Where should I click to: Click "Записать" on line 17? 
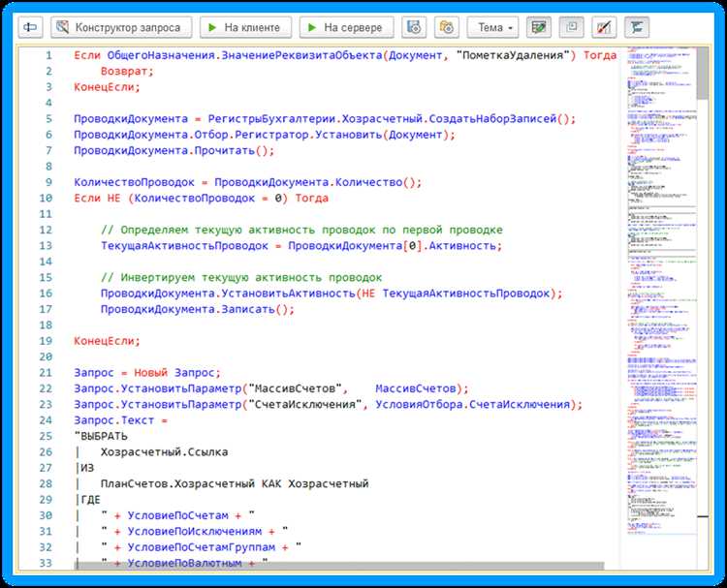coord(248,310)
